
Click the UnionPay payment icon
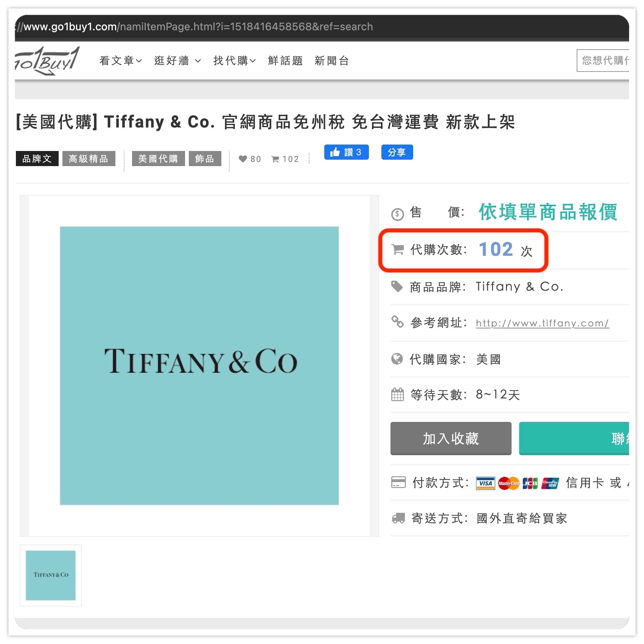tap(550, 483)
